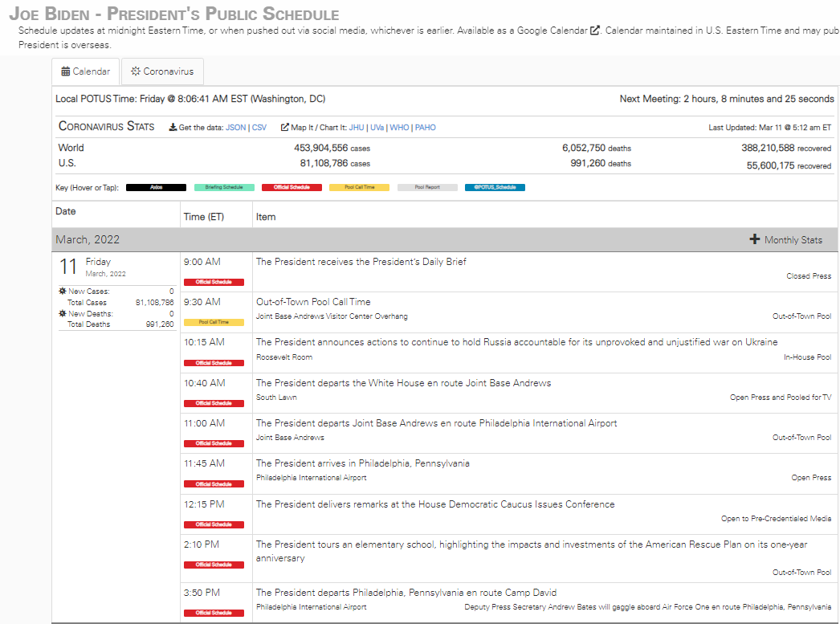Click the Andrew Bates gaggle note text
The width and height of the screenshot is (840, 624).
click(x=648, y=607)
